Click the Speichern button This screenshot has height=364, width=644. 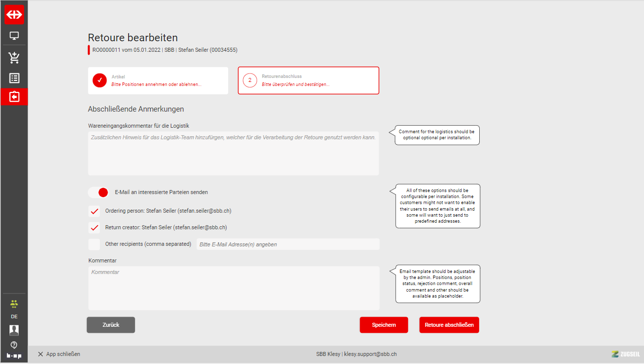pos(384,325)
